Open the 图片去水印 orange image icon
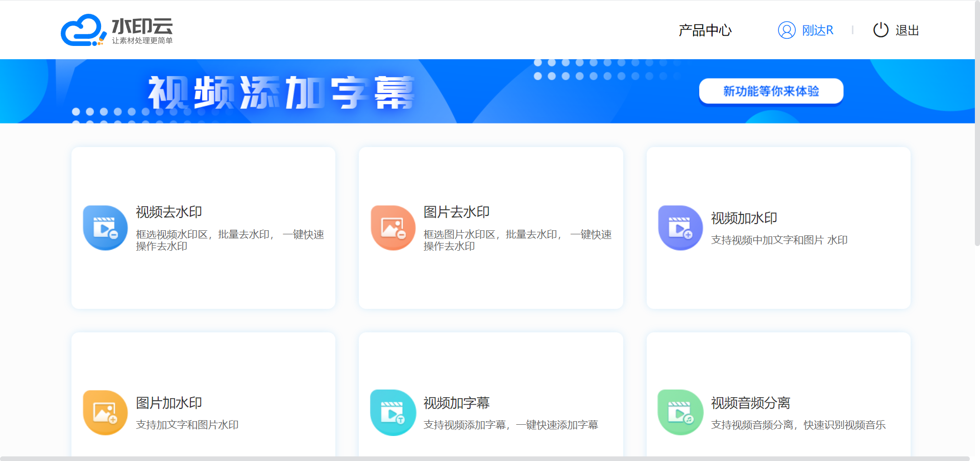The height and width of the screenshot is (461, 980). click(x=393, y=228)
